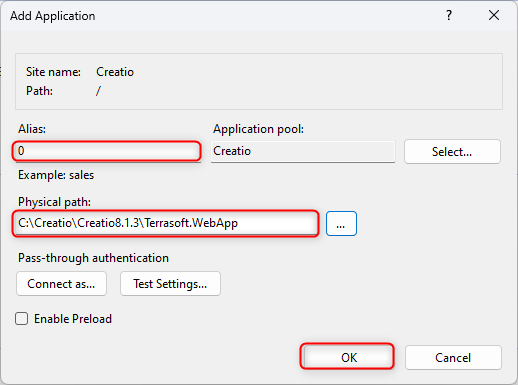This screenshot has height=385, width=518.
Task: Click the Alias input field
Action: coord(107,151)
